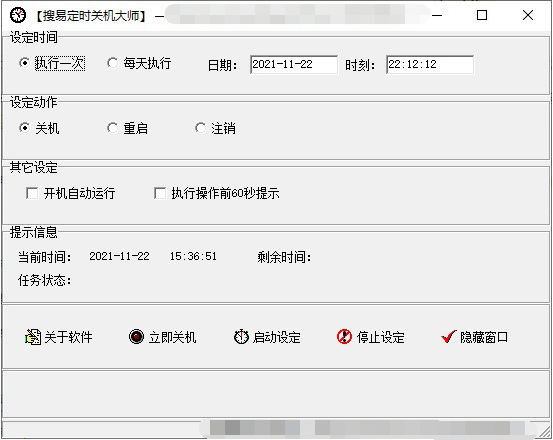Click the 任务状态 label

click(44, 281)
